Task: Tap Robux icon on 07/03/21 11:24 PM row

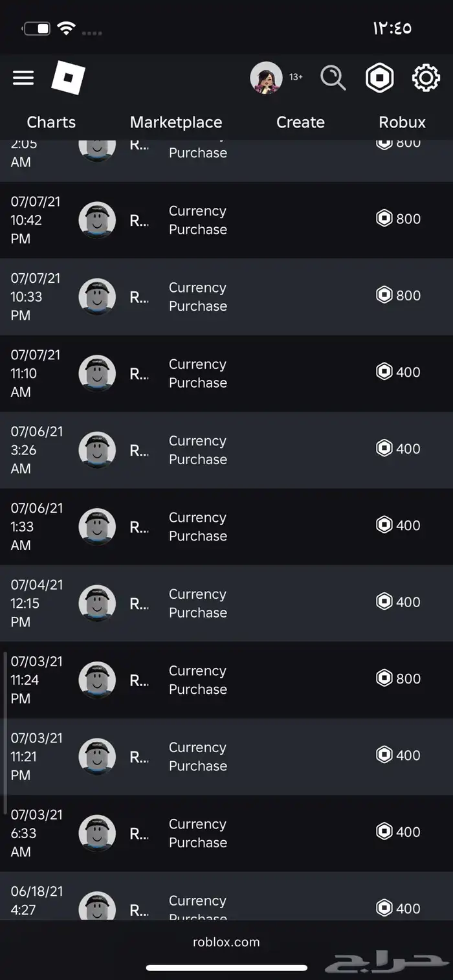Action: (384, 678)
